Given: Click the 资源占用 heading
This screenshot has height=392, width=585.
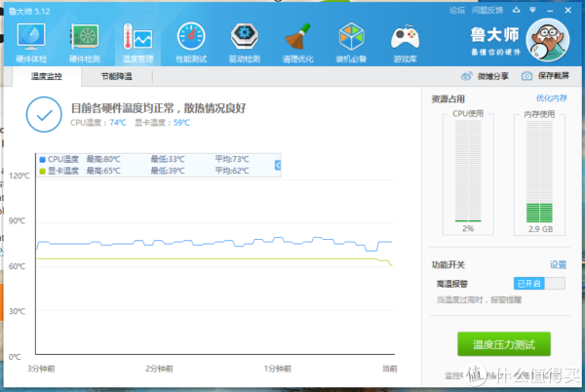Looking at the screenshot, I should click(x=448, y=99).
